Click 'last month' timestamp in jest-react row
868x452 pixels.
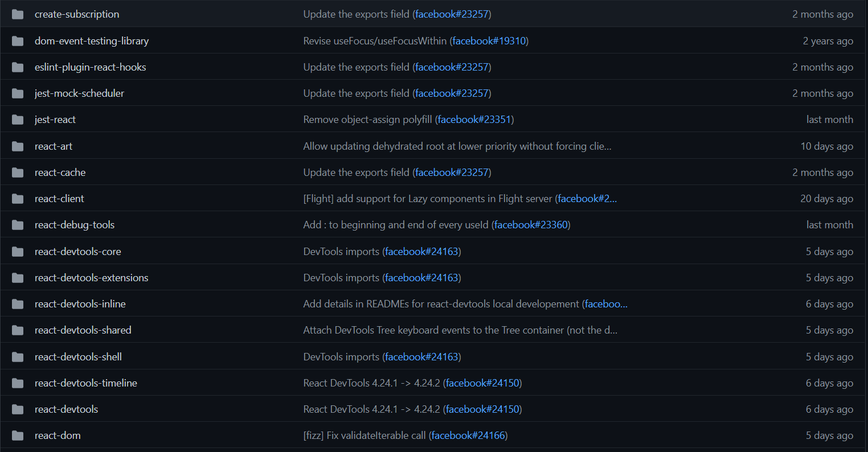point(830,120)
